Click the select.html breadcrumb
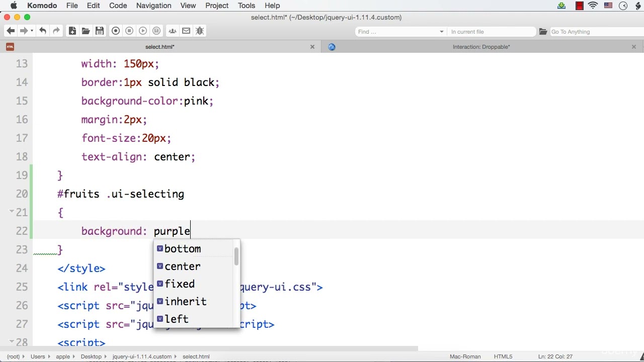Screen dimensions: 644x362 [196, 356]
